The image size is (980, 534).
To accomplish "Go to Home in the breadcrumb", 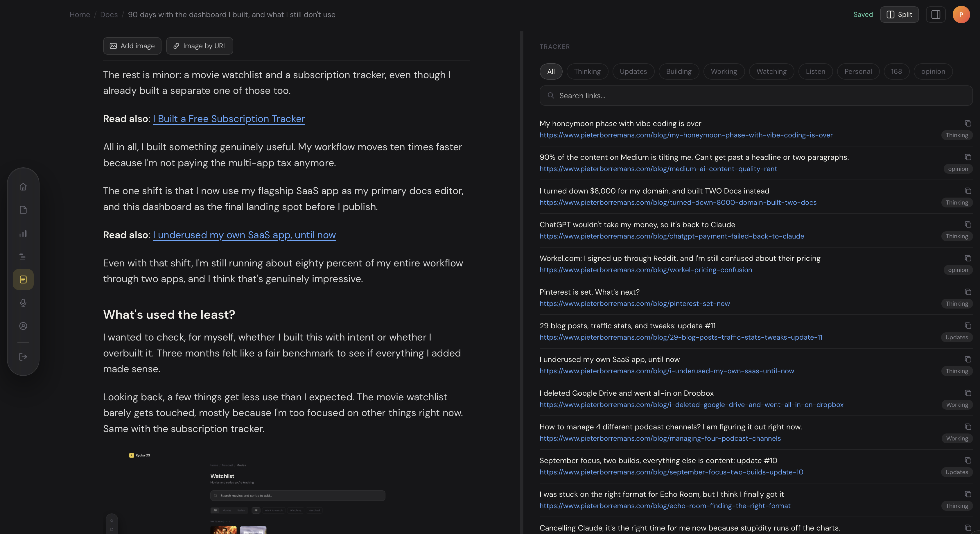I will [80, 15].
